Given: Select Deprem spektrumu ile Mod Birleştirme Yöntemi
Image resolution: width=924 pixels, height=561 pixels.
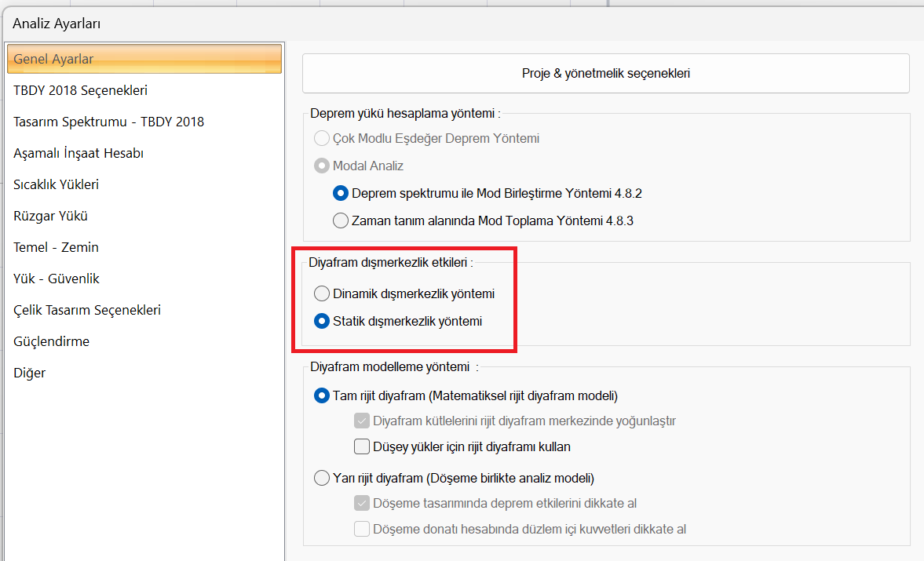Looking at the screenshot, I should [x=341, y=193].
